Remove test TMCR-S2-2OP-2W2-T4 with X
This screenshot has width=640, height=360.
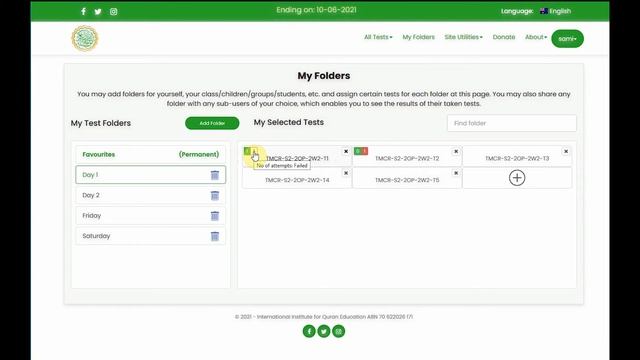346,173
